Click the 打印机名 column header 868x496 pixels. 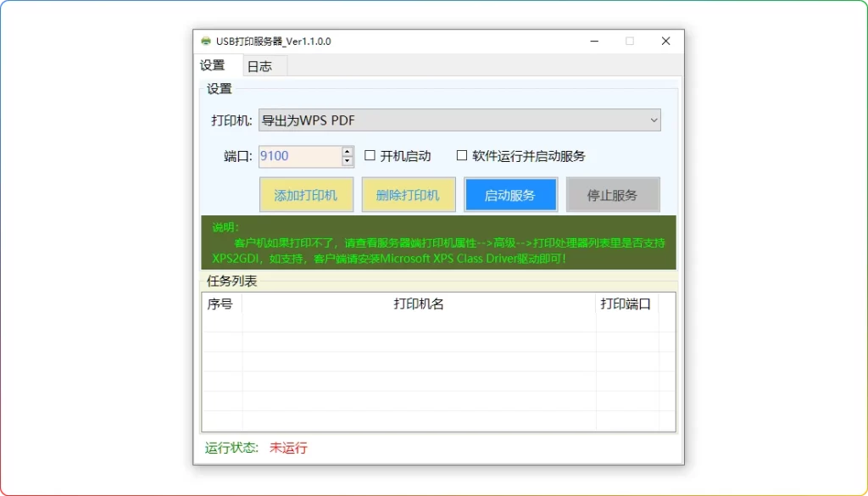(x=419, y=304)
